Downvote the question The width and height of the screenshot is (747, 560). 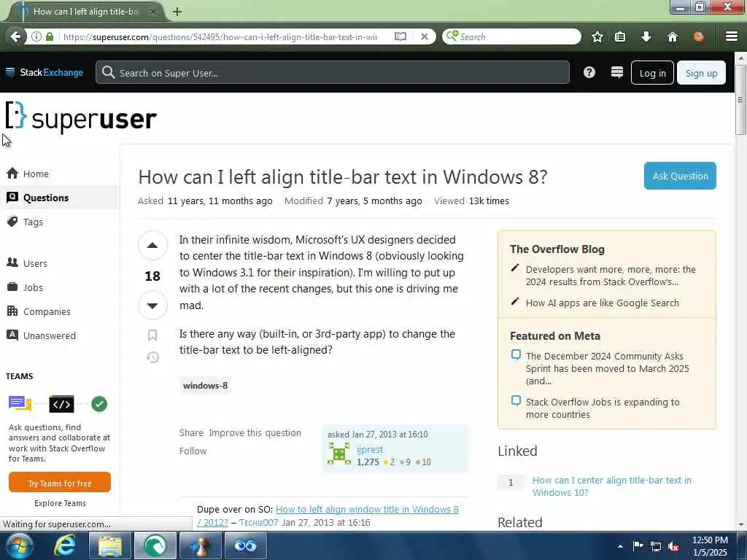[x=152, y=306]
